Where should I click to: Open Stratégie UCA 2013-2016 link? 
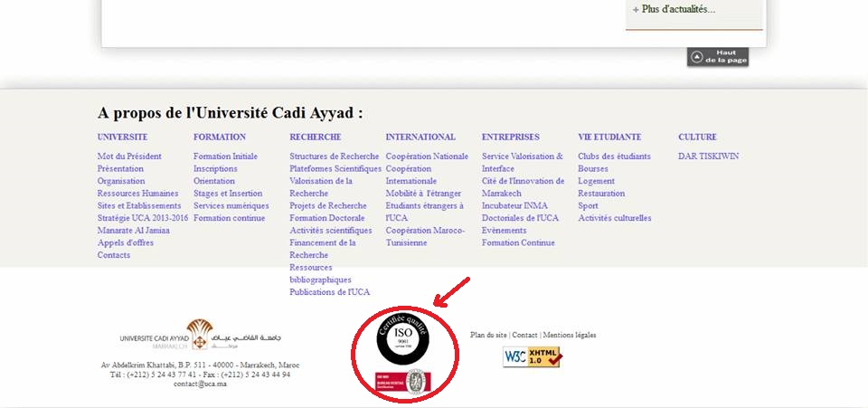pyautogui.click(x=143, y=218)
